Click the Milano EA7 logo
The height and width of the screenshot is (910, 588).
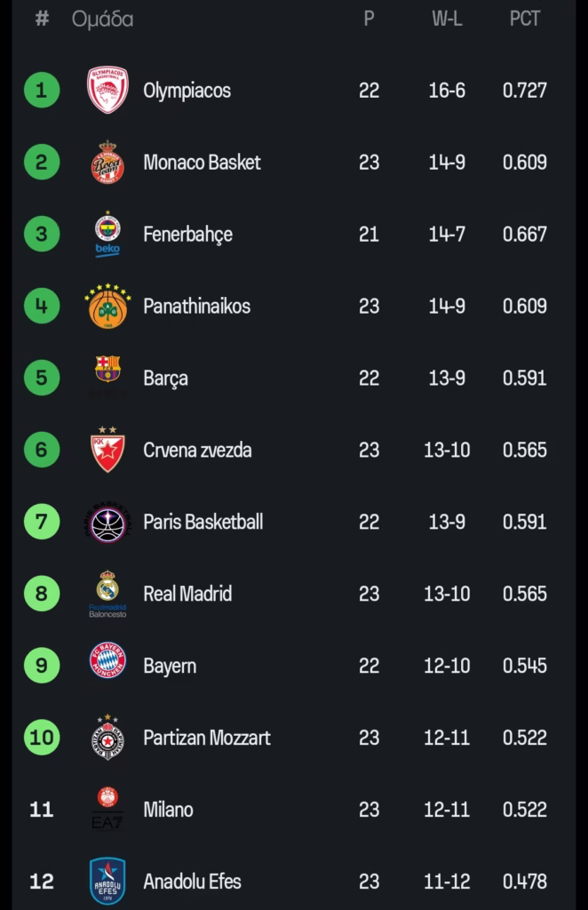tap(107, 808)
